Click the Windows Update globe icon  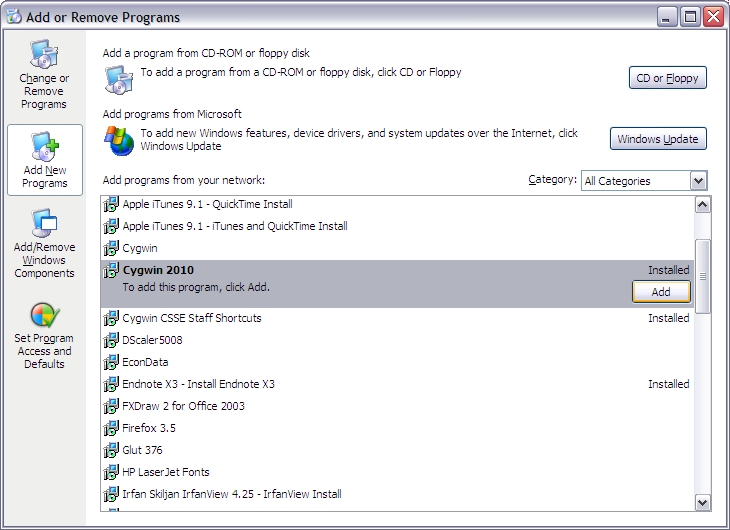[x=119, y=141]
